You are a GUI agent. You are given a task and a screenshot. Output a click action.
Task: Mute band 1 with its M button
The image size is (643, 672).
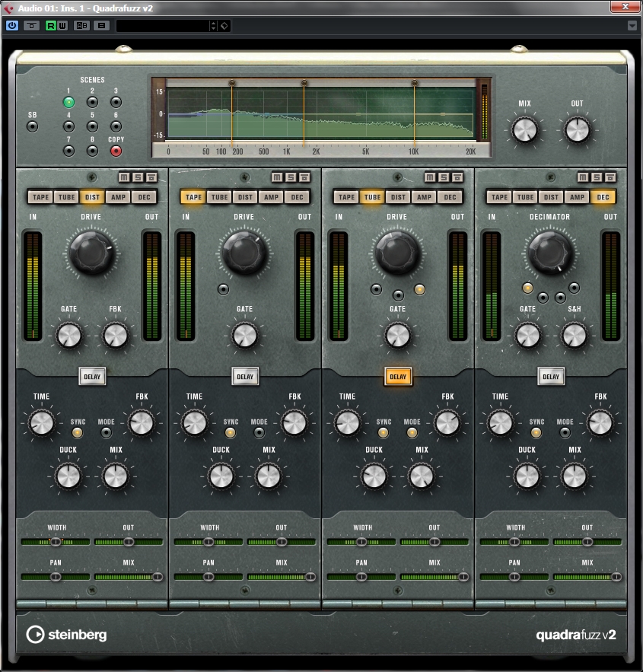click(124, 177)
